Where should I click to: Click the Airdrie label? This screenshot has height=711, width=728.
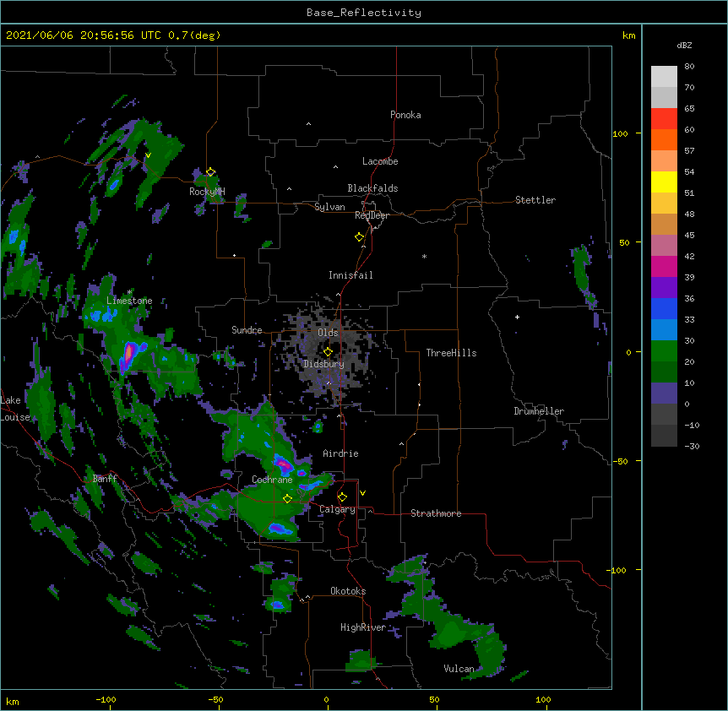click(341, 453)
